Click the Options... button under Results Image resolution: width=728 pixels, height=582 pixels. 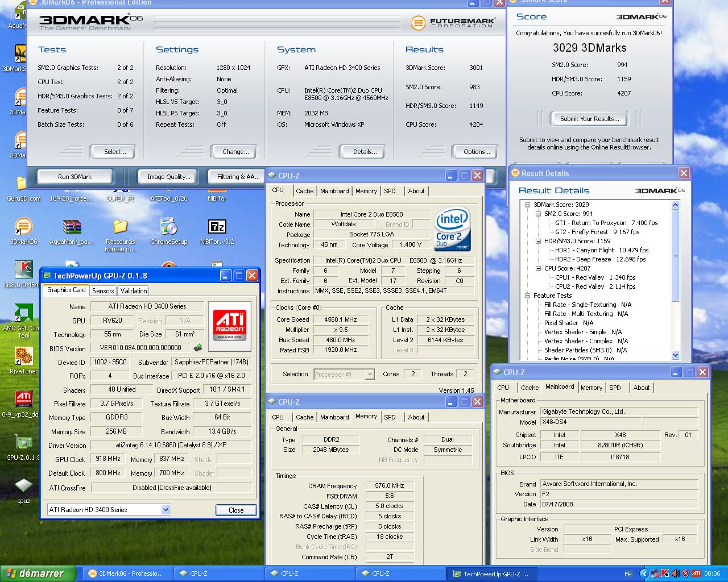[477, 152]
